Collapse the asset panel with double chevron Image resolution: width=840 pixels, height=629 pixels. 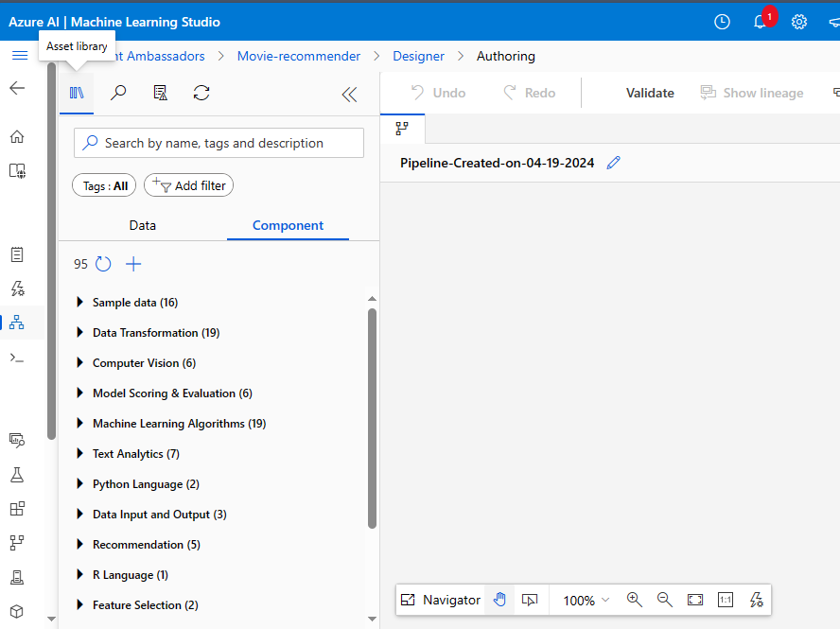349,95
